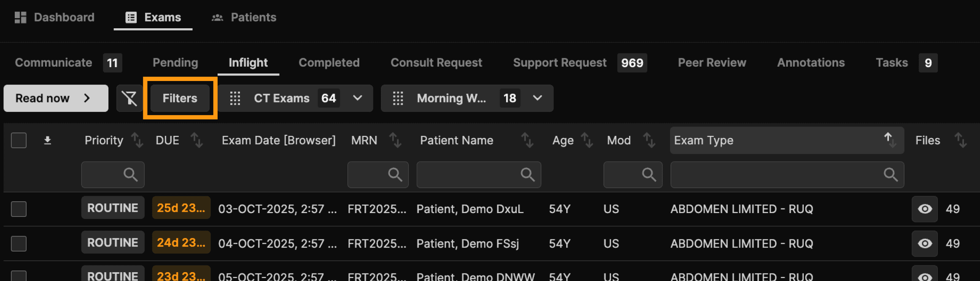
Task: Sort by Patient Name column arrows
Action: pyautogui.click(x=528, y=140)
